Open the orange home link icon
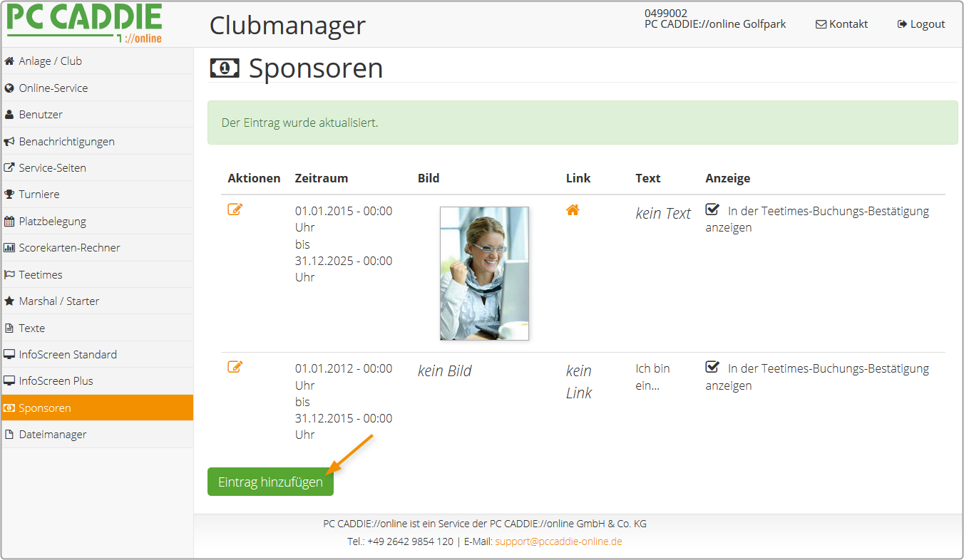Screen dimensions: 964x560 (573, 210)
